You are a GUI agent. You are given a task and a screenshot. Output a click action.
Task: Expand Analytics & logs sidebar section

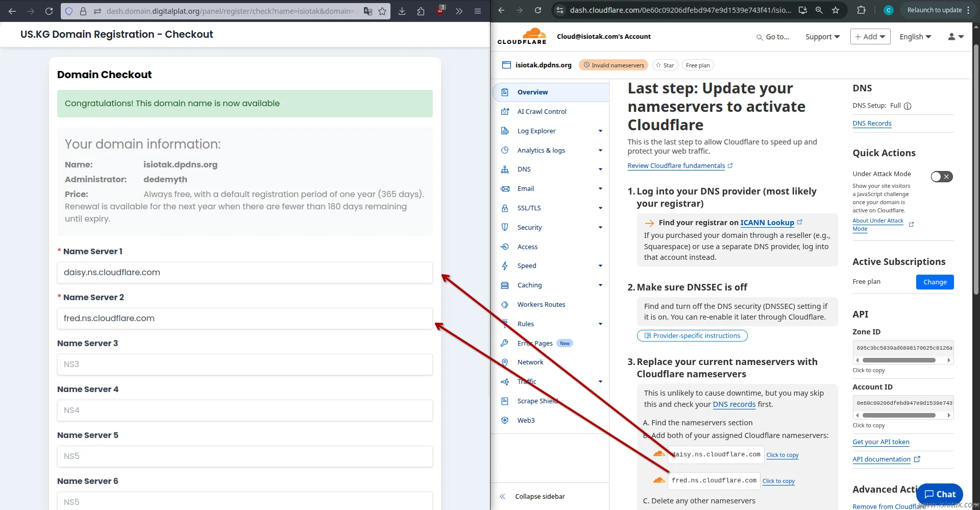(x=600, y=151)
